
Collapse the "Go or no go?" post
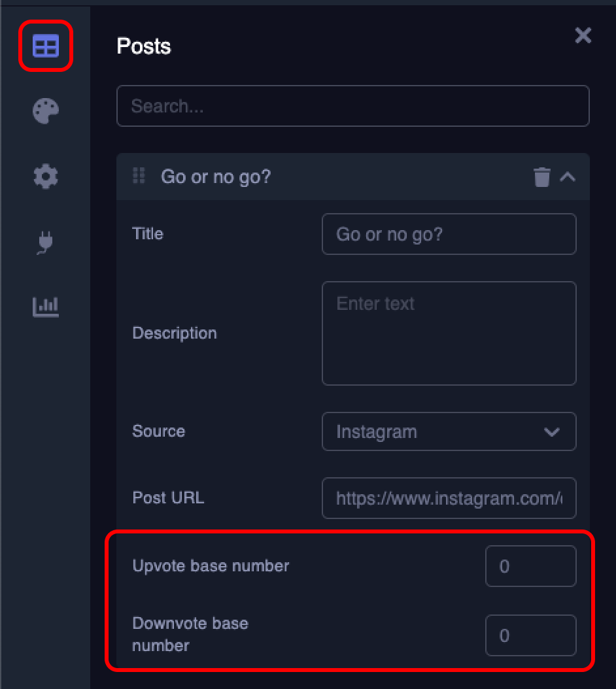click(568, 176)
